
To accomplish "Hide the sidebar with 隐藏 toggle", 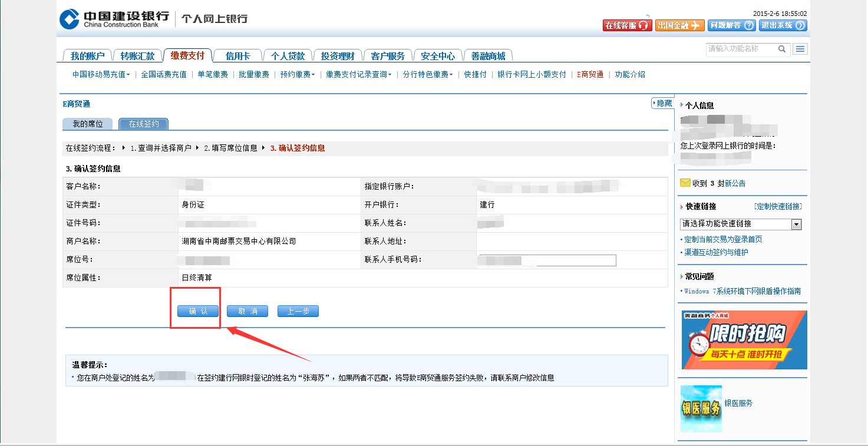I will (662, 103).
